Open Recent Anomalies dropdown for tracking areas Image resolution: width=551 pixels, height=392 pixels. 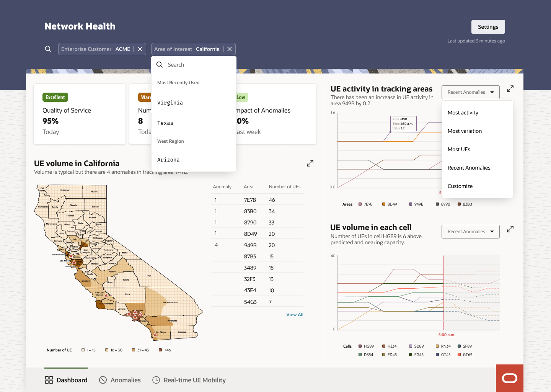[x=471, y=92]
